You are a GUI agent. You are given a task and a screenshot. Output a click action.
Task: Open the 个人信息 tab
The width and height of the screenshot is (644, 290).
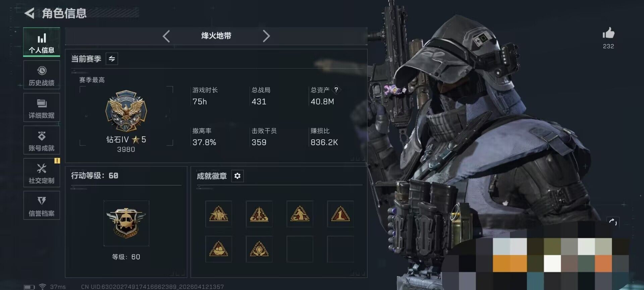coord(42,42)
